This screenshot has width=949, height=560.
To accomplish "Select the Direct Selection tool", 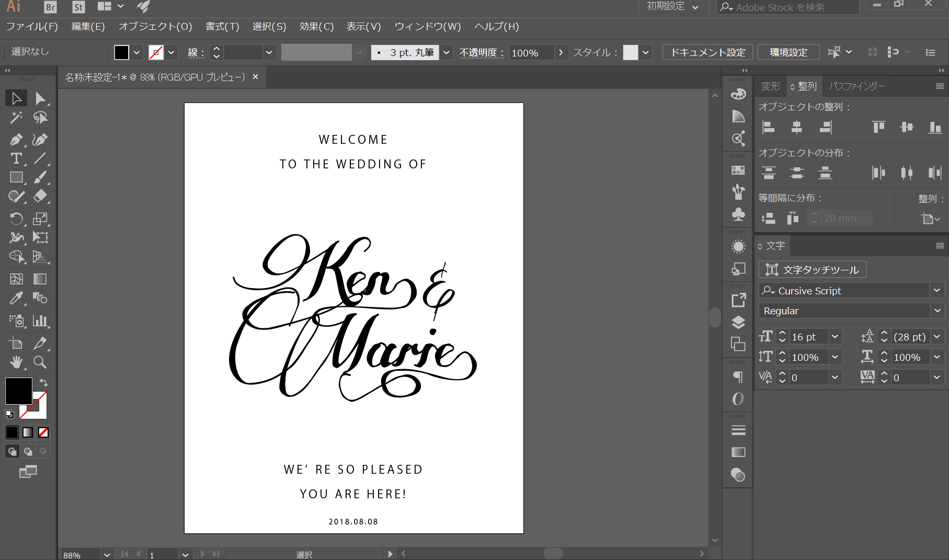I will click(40, 98).
